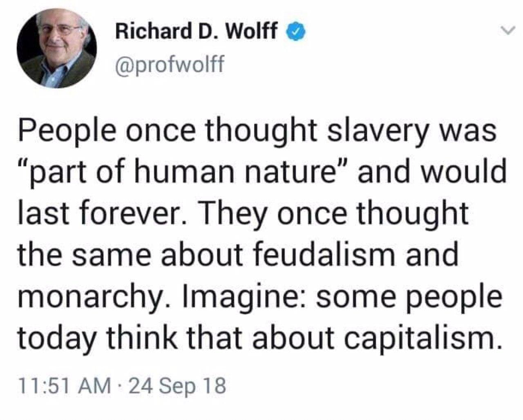Click the Richard D. Wolff display name

[x=197, y=31]
